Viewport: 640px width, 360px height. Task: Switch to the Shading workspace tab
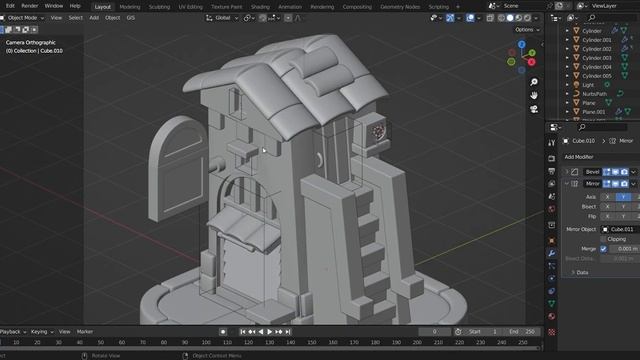pos(260,7)
